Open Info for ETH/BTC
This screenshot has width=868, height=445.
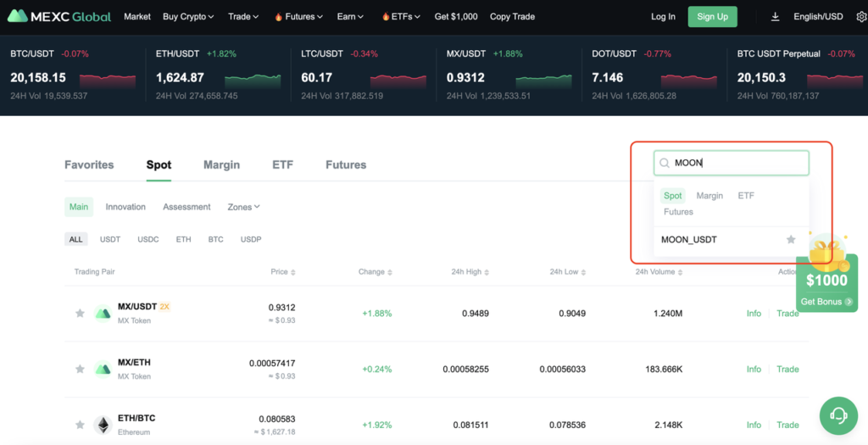point(754,425)
